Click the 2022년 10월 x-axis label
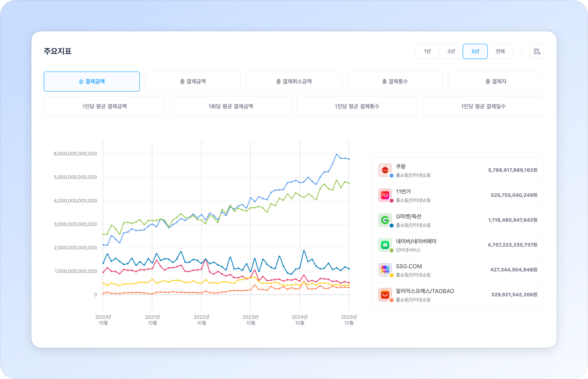Viewport: 588px width, 379px height. [x=201, y=320]
